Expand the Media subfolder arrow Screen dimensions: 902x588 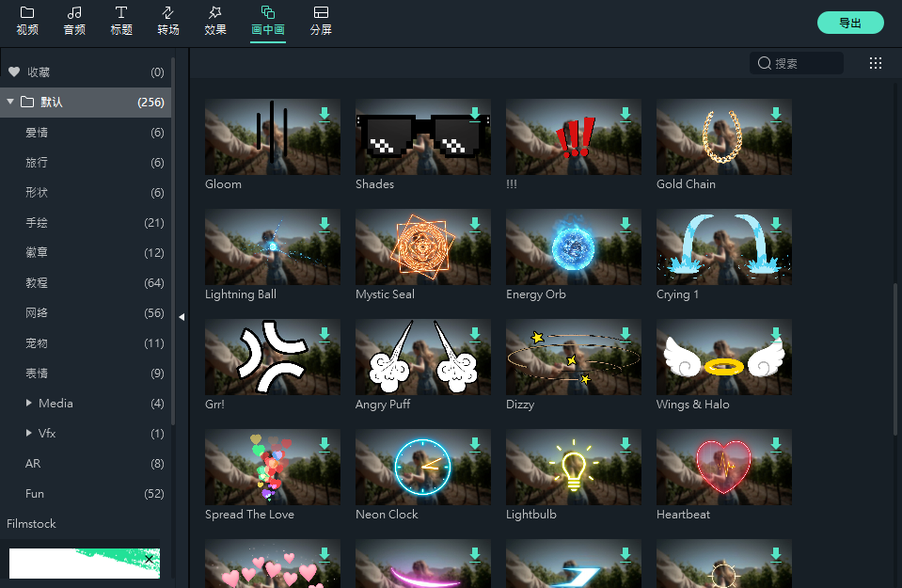pos(29,403)
